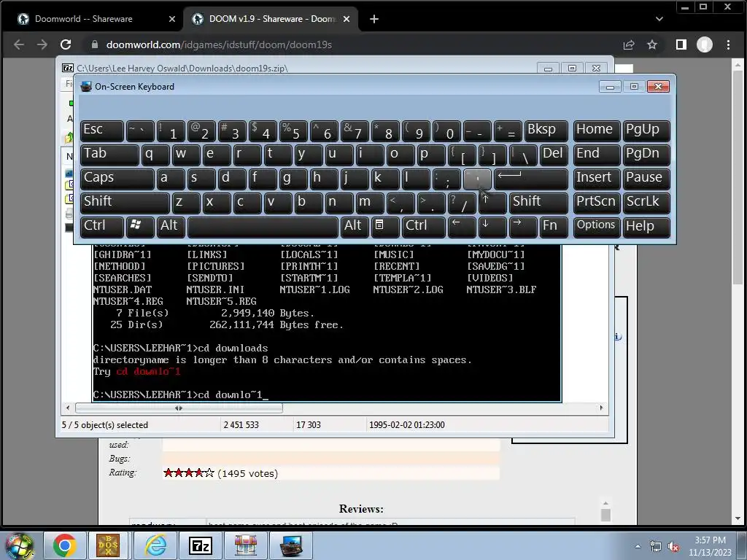Image resolution: width=747 pixels, height=560 pixels.
Task: View site information lock icon
Action: 95,44
